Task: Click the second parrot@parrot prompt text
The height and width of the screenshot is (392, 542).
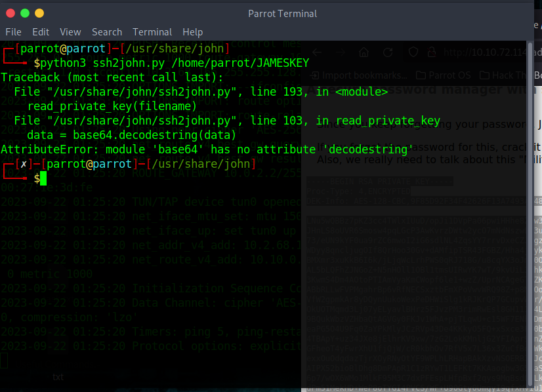Action: [x=89, y=164]
